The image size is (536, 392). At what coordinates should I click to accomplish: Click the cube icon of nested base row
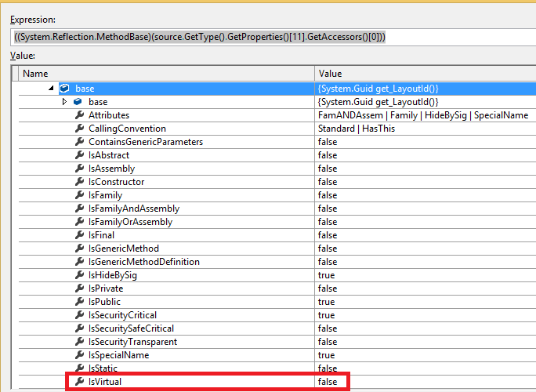coord(78,102)
